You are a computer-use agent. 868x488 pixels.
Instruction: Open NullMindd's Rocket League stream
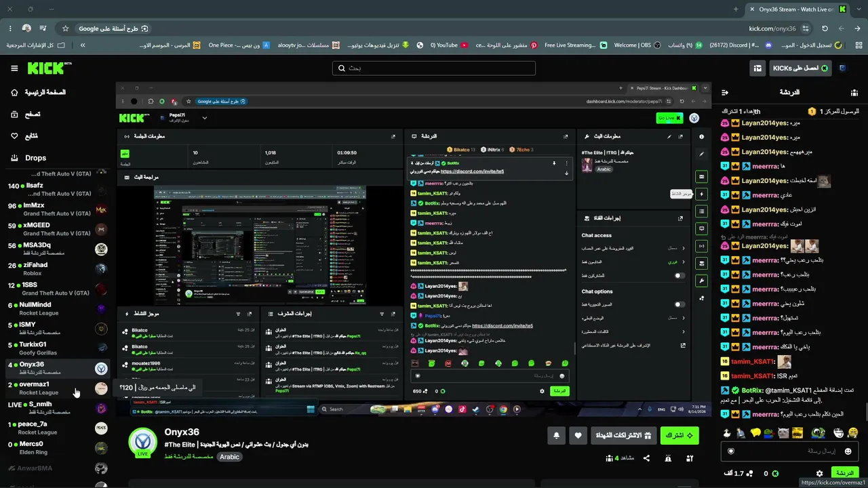click(56, 308)
